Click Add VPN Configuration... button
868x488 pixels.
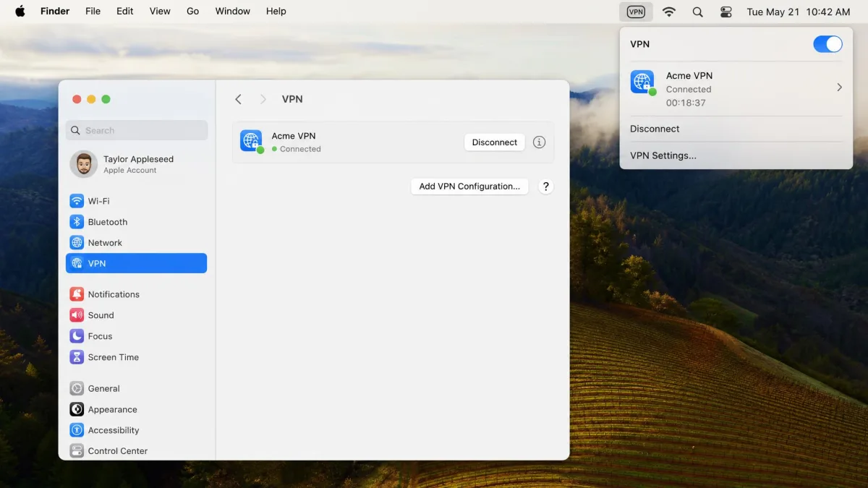coord(469,187)
